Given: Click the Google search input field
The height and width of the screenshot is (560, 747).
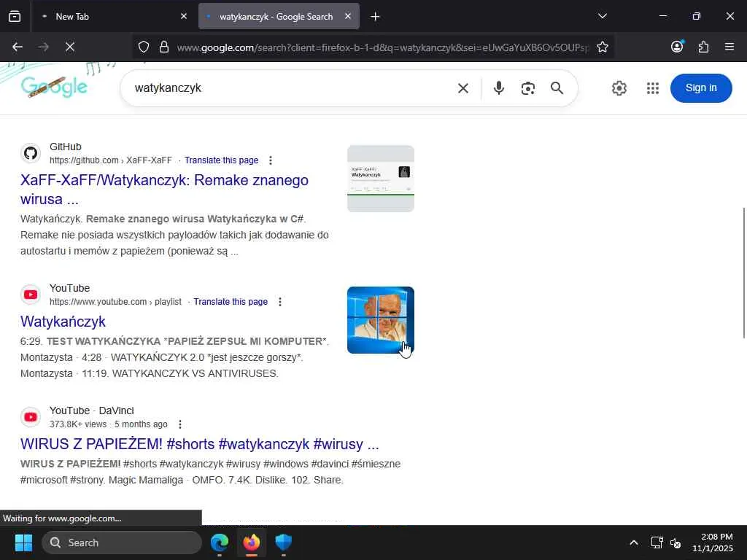Looking at the screenshot, I should [x=290, y=88].
